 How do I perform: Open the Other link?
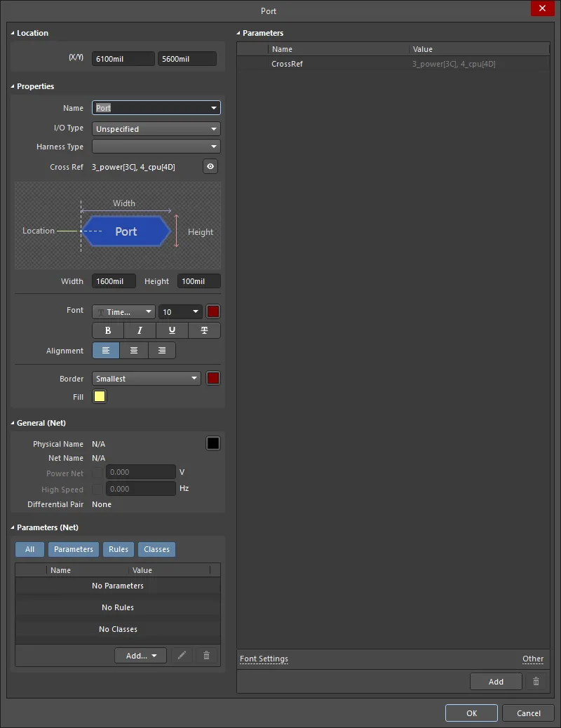(533, 659)
